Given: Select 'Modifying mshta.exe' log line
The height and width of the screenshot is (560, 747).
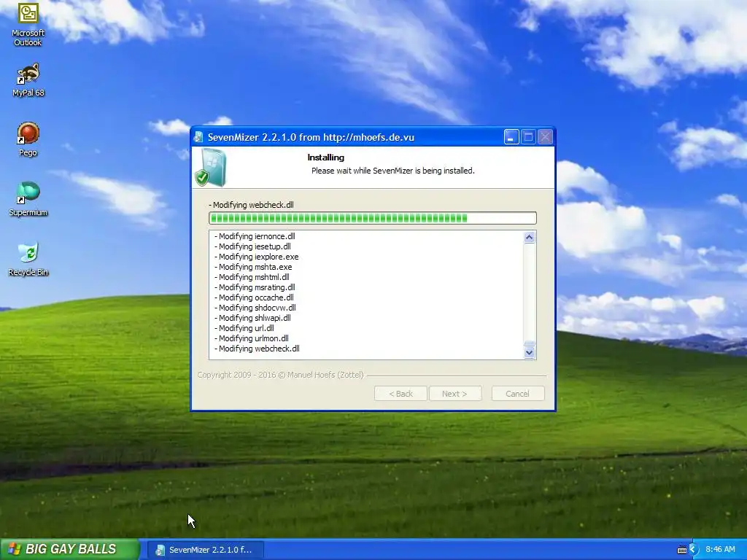Looking at the screenshot, I should pyautogui.click(x=253, y=267).
